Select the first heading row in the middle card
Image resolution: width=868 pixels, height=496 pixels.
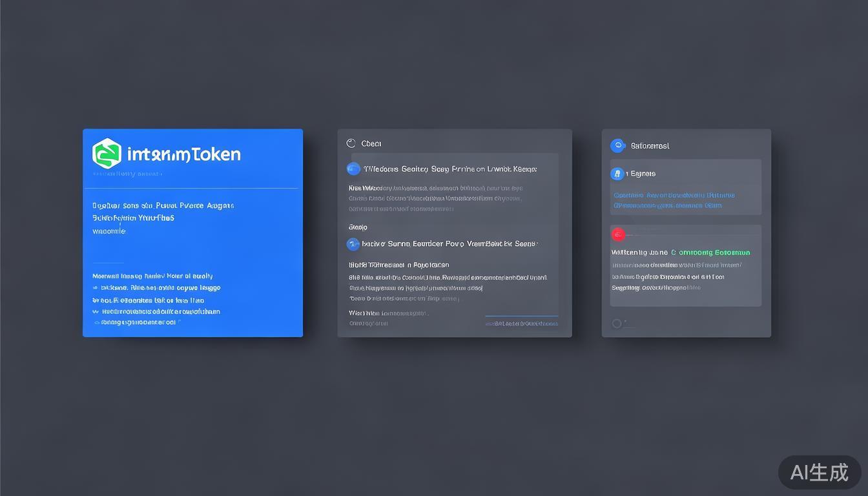[x=450, y=169]
